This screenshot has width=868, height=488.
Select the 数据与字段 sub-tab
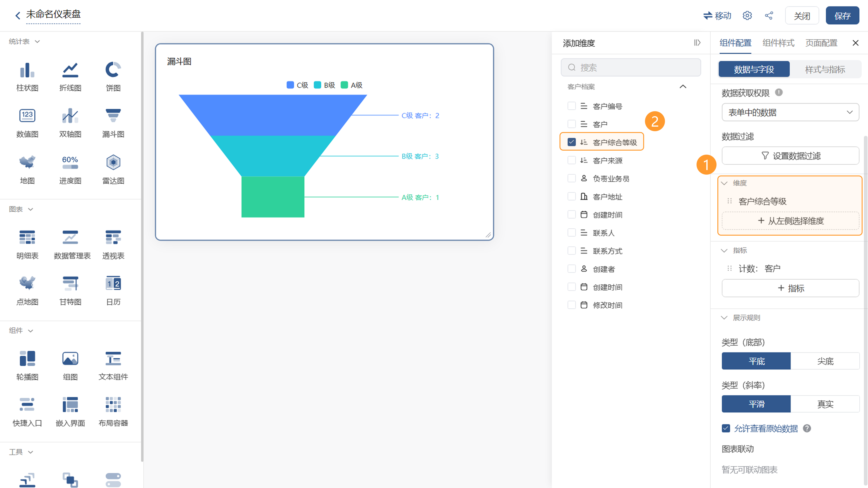(754, 69)
